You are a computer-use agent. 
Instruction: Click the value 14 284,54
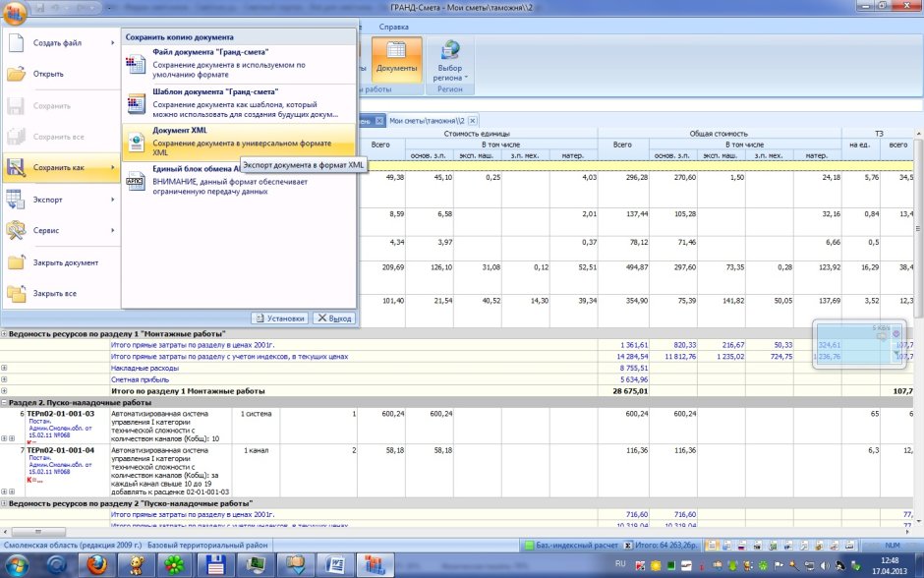tap(632, 357)
